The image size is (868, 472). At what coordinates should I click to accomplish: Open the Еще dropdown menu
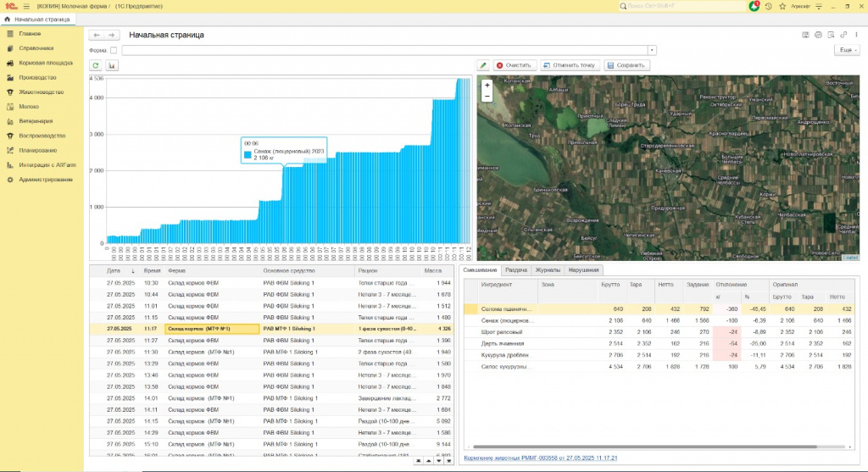click(x=845, y=50)
